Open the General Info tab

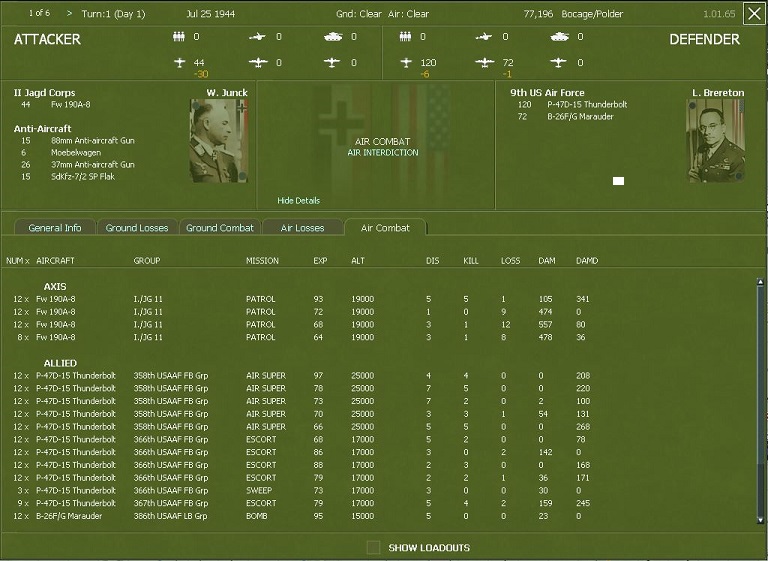pos(55,228)
